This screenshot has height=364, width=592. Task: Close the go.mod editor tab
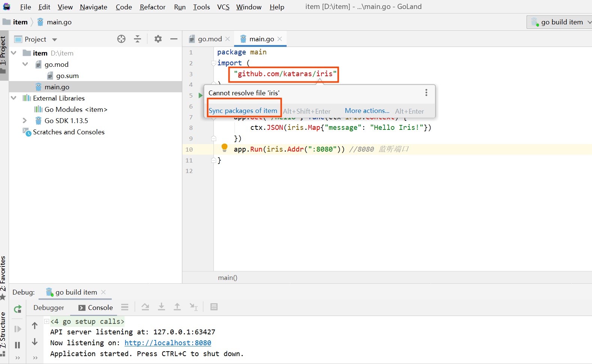[x=227, y=39]
